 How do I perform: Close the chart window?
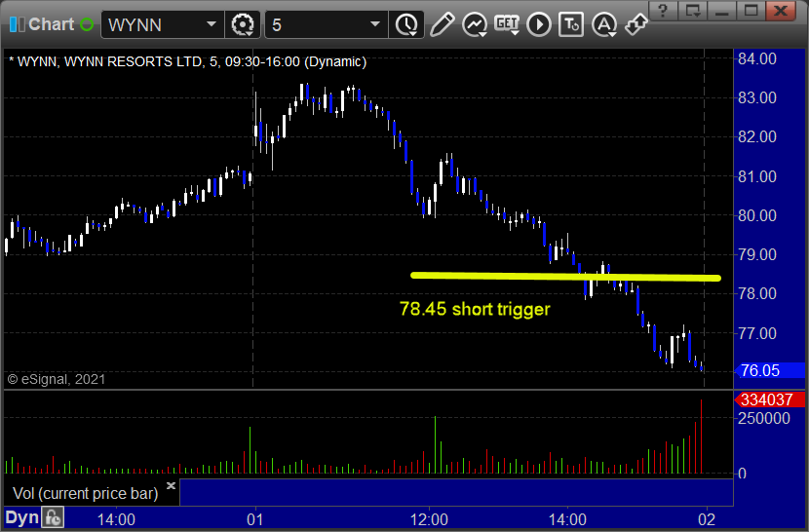(x=781, y=11)
